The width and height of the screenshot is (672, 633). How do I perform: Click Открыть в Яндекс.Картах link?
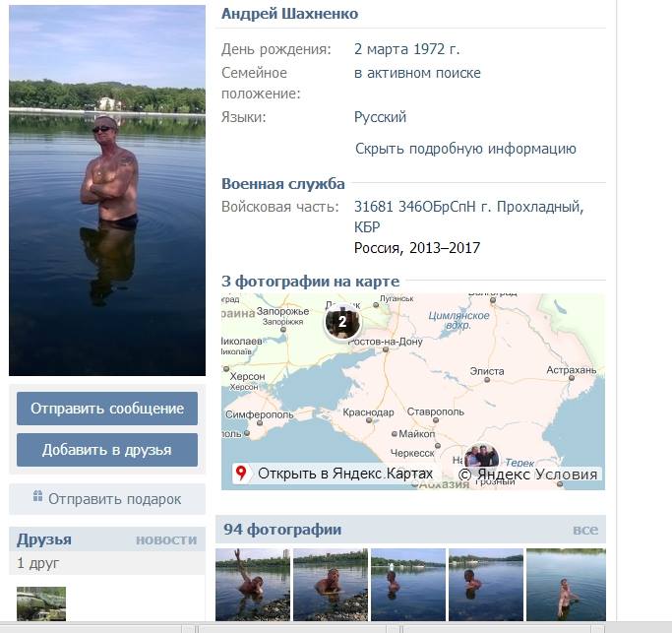point(345,474)
